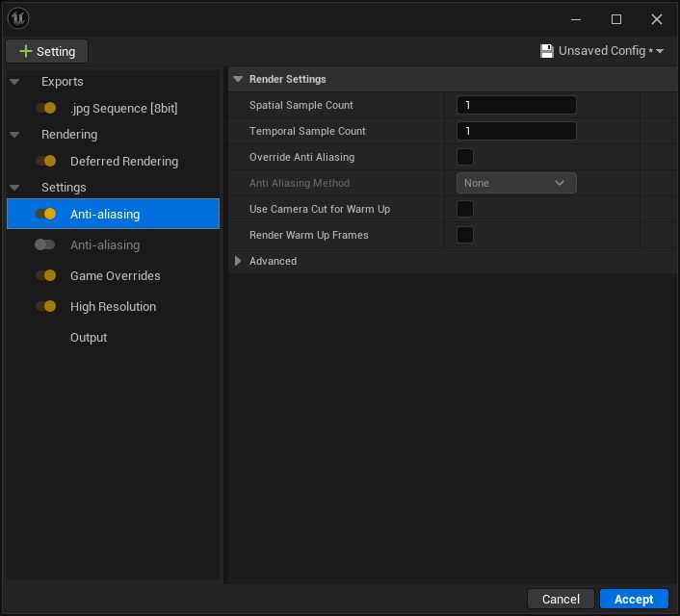Toggle the High Resolution switch
The height and width of the screenshot is (616, 680).
46,306
